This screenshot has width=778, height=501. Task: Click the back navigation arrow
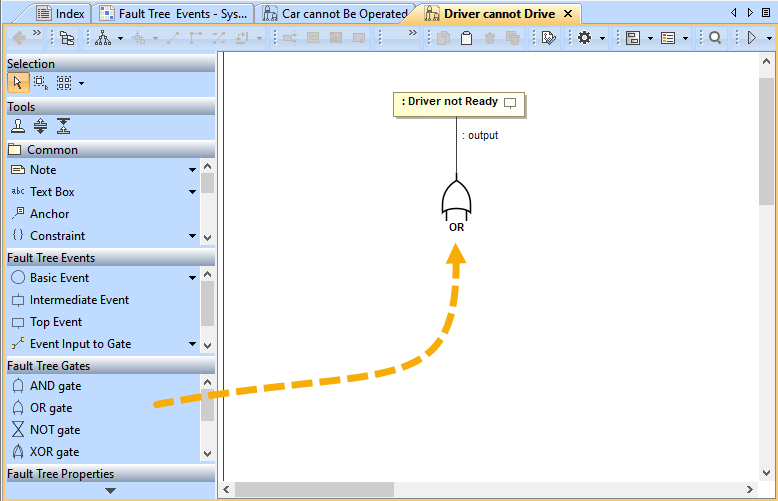pos(19,38)
